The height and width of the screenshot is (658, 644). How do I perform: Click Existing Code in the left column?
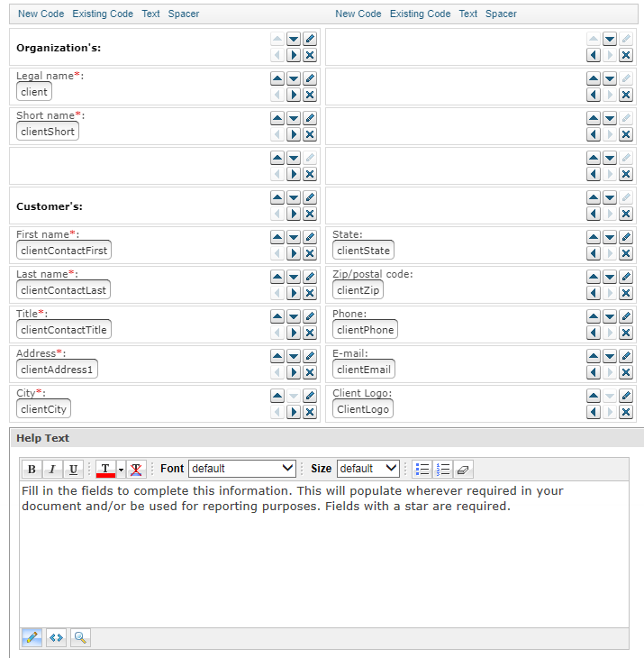103,14
